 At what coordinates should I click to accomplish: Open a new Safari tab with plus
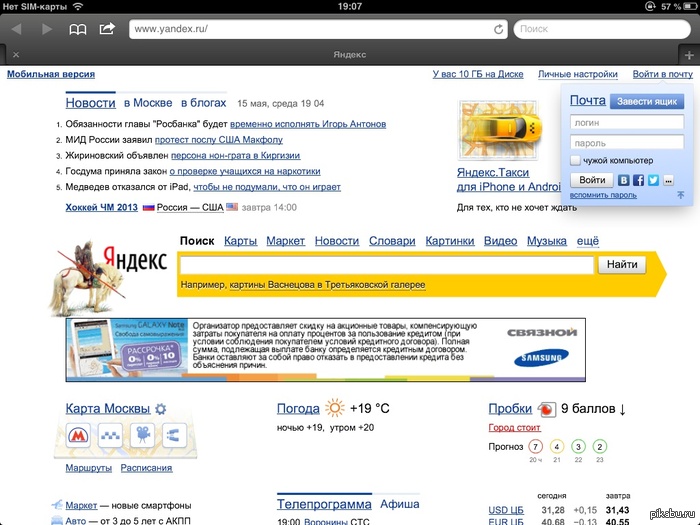[x=688, y=54]
